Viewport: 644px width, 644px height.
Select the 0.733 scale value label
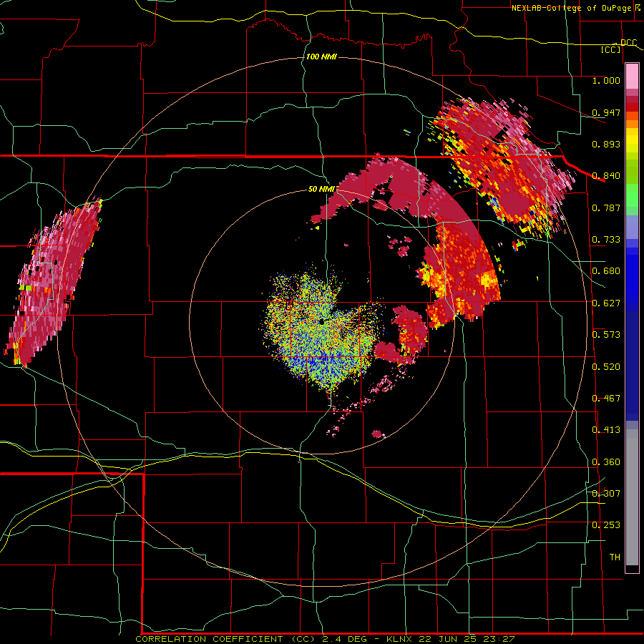point(606,240)
